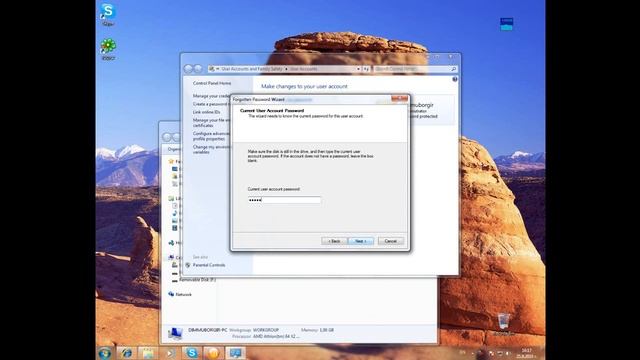Go back in the Explorer window
This screenshot has width=640, height=360.
(167, 137)
